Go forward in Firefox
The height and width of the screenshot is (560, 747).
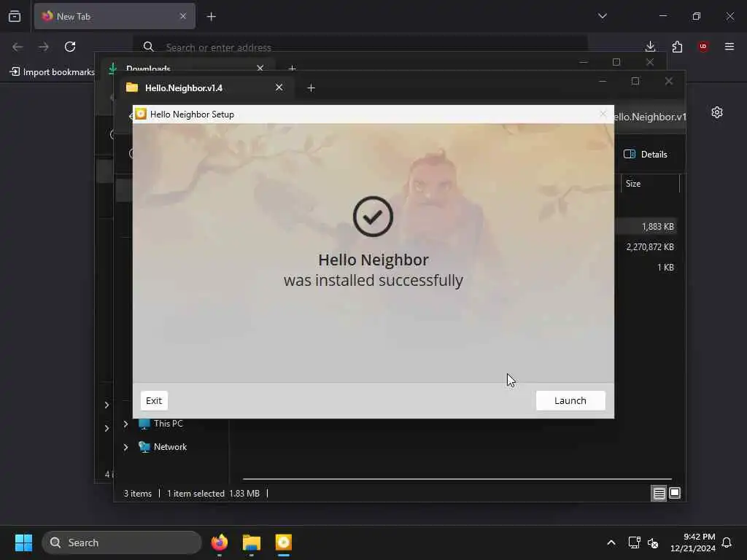pos(44,47)
